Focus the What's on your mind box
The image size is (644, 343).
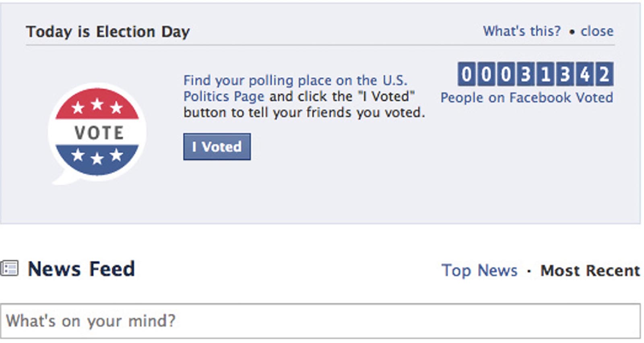tap(320, 321)
